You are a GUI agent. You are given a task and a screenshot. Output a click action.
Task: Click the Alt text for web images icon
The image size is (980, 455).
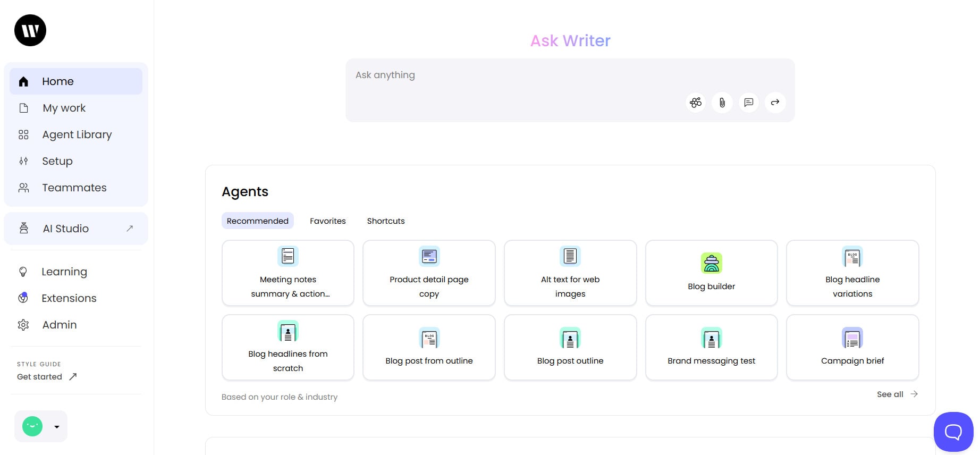point(570,256)
